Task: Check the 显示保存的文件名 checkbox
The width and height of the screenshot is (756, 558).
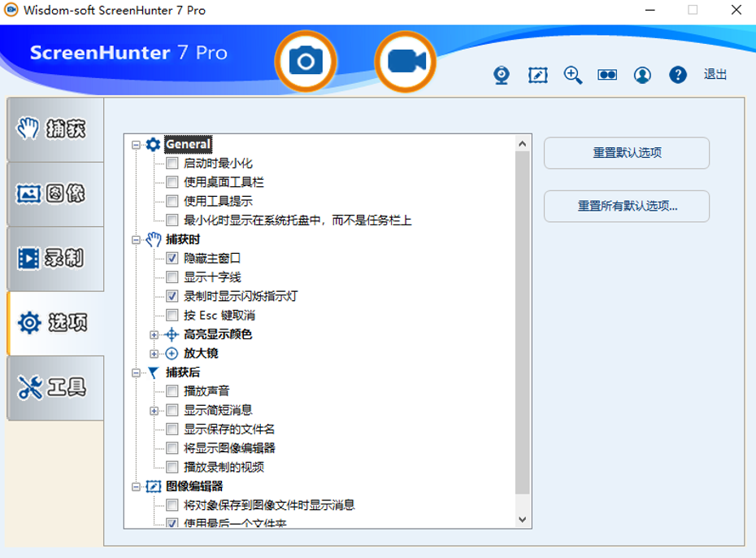Action: (x=172, y=429)
